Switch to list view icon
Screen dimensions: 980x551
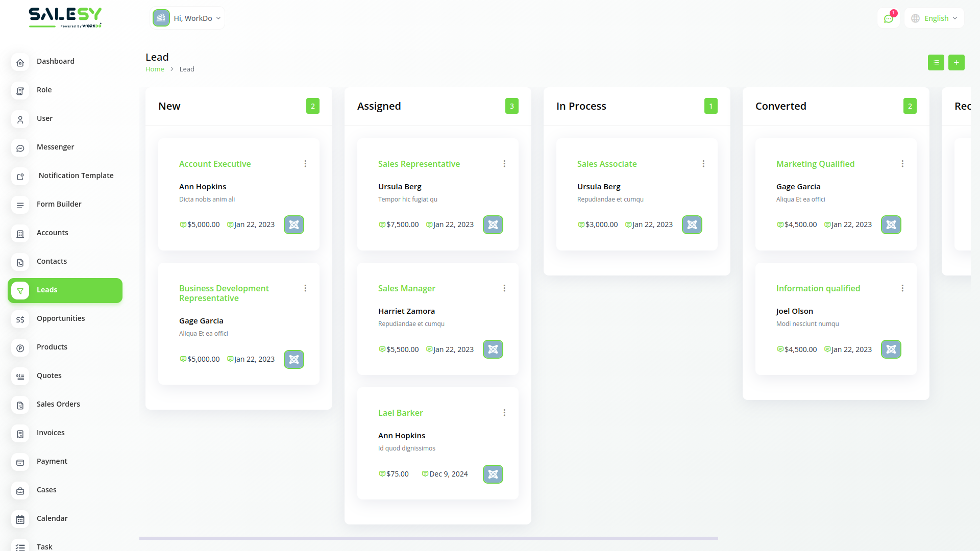coord(936,62)
